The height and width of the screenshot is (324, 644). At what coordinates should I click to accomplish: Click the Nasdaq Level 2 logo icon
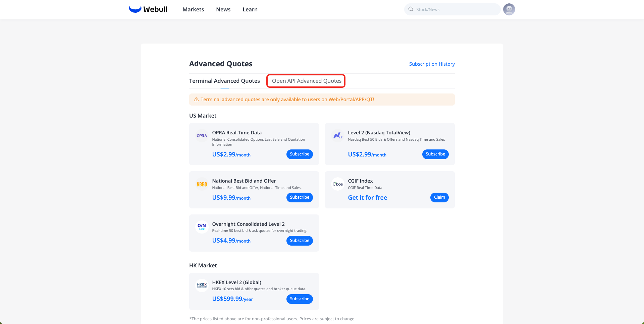pos(338,136)
